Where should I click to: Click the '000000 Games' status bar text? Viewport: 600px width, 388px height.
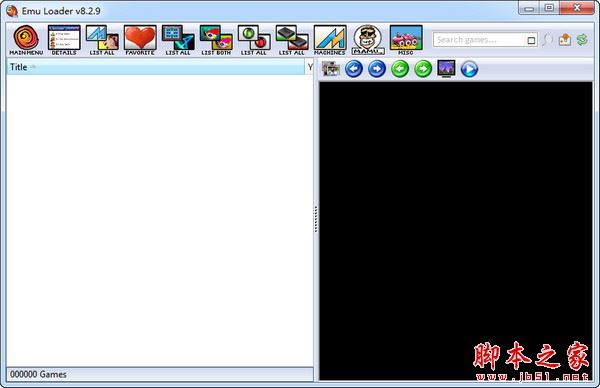point(38,374)
